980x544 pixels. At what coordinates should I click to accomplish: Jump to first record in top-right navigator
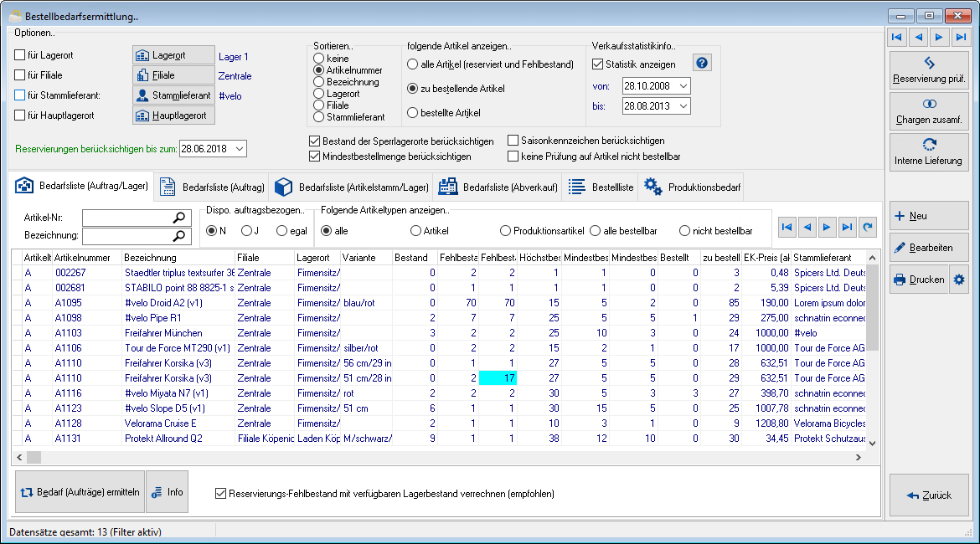pos(897,37)
